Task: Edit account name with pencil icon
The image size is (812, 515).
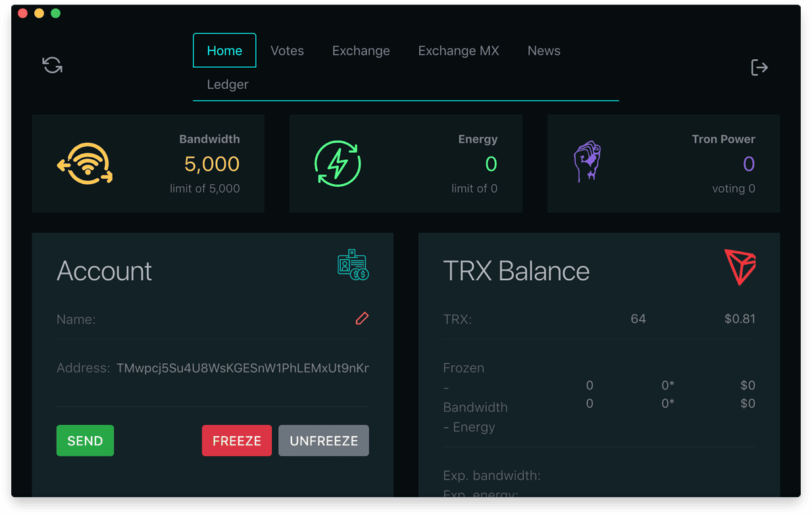Action: (362, 319)
